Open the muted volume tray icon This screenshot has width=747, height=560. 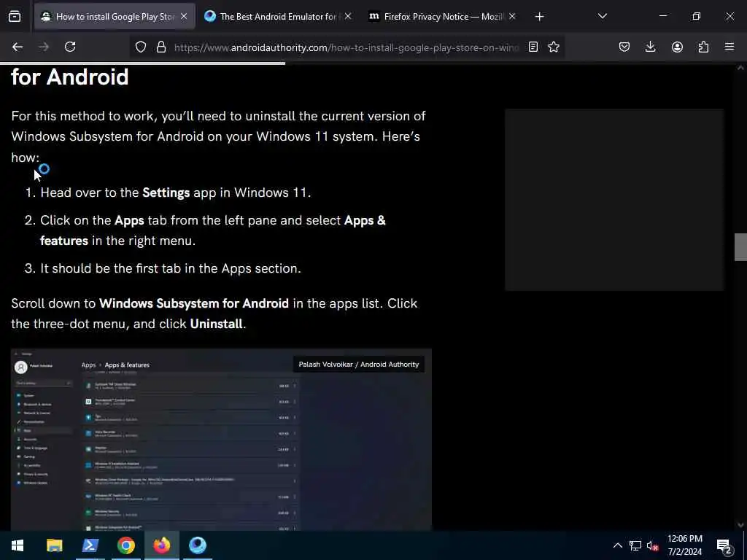[653, 545]
